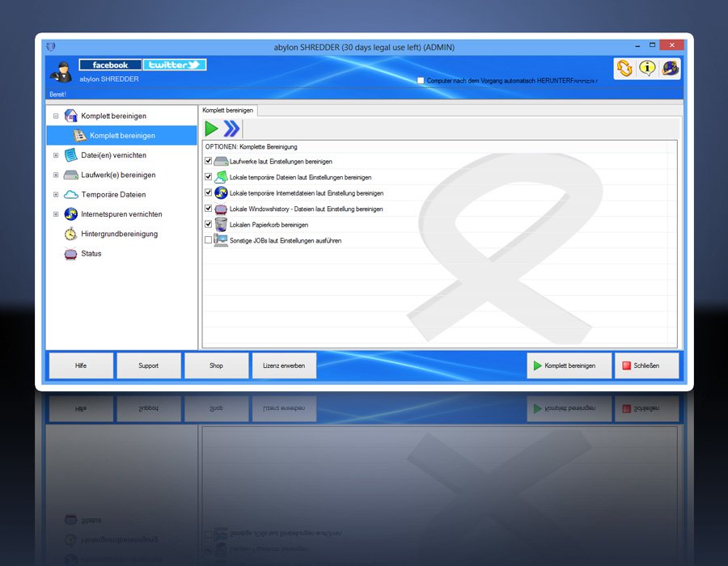Check Sonstige JOBs laut Einstellungen ausführen
The height and width of the screenshot is (566, 728).
[x=209, y=240]
